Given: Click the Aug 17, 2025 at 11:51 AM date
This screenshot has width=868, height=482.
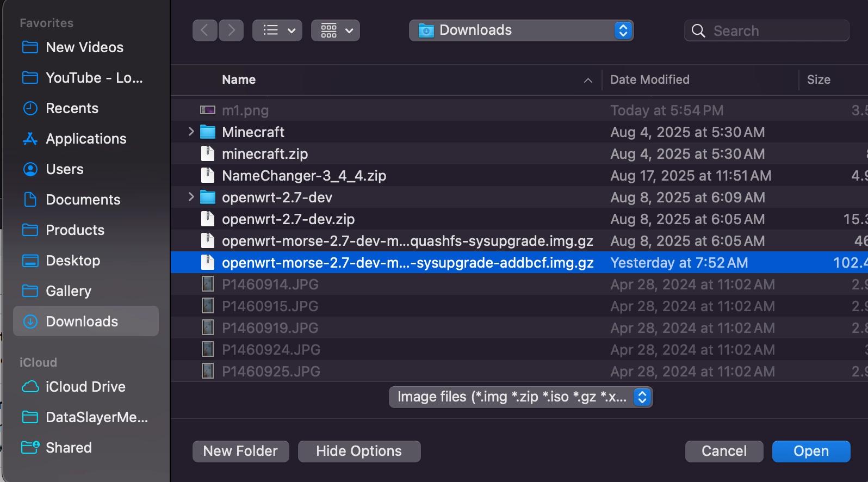Looking at the screenshot, I should (691, 176).
